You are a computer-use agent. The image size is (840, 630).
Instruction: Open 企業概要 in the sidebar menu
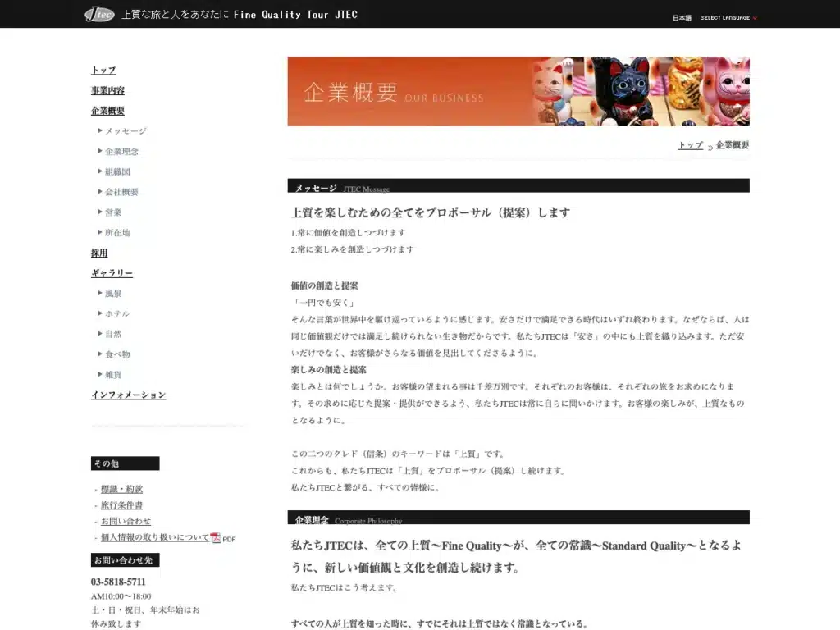click(x=107, y=111)
